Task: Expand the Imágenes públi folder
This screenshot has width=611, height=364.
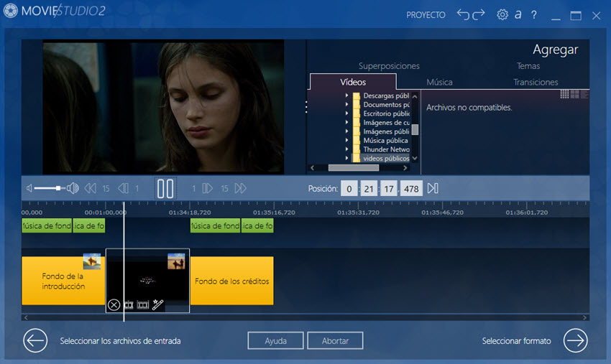Action: pos(346,131)
